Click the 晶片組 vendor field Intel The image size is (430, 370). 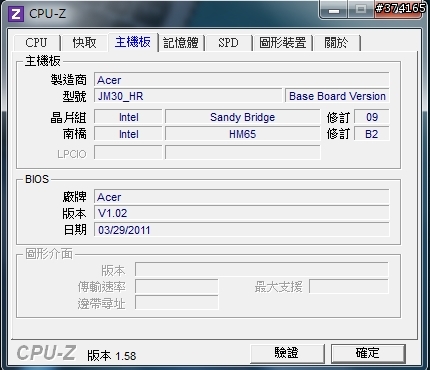tap(128, 117)
